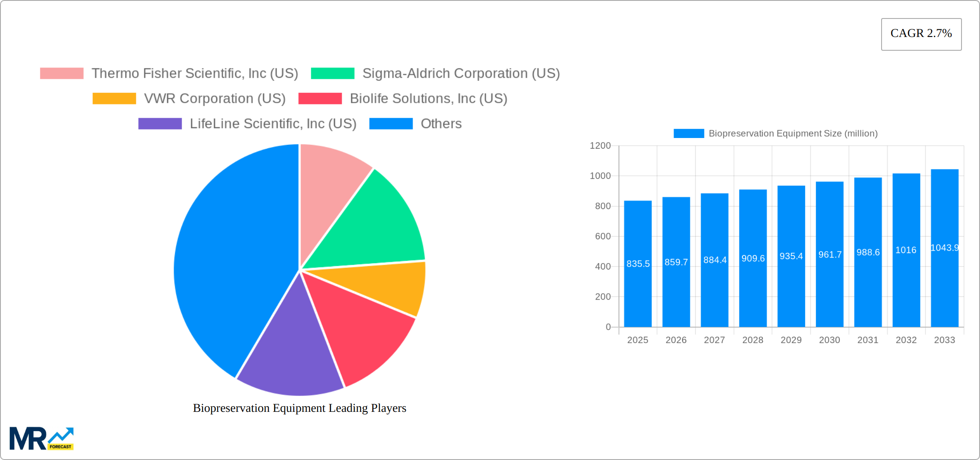The width and height of the screenshot is (980, 460).
Task: Click the Sigma-Aldrich Corporation legend text
Action: point(461,73)
